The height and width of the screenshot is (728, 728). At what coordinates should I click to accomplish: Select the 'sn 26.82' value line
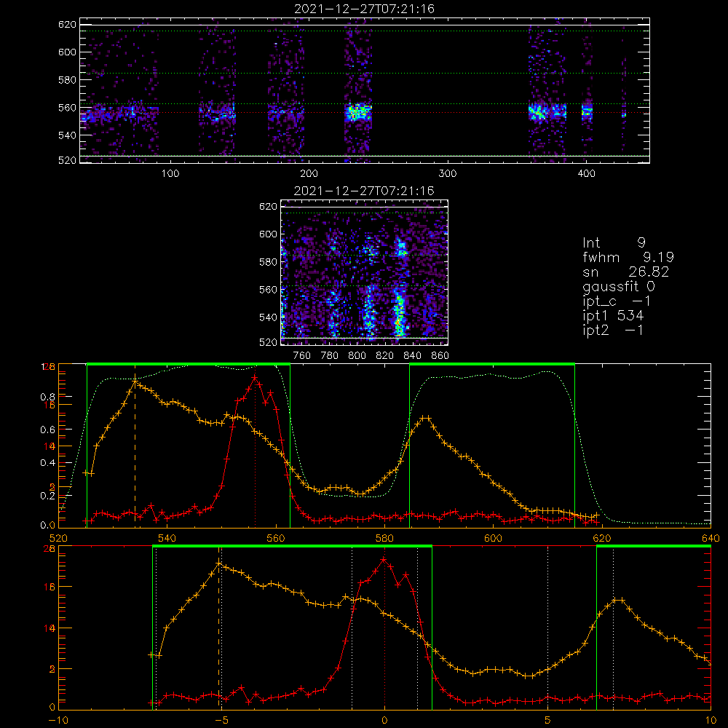point(626,272)
